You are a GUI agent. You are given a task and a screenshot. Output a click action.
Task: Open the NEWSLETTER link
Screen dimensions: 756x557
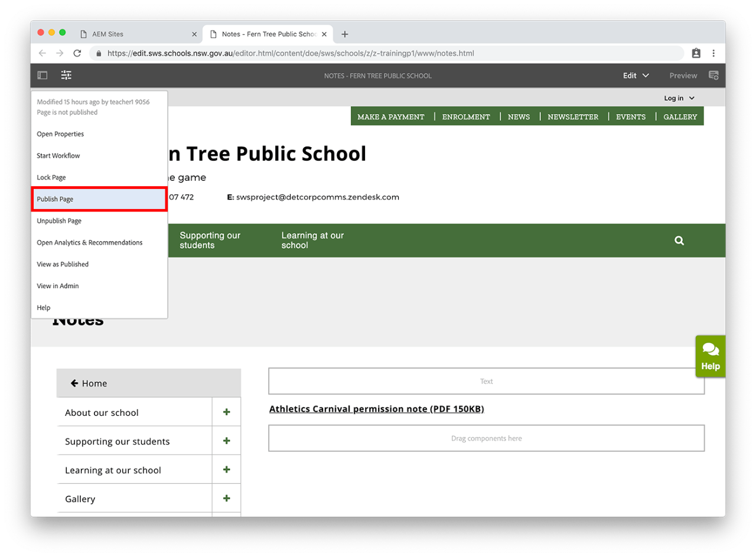click(x=573, y=117)
